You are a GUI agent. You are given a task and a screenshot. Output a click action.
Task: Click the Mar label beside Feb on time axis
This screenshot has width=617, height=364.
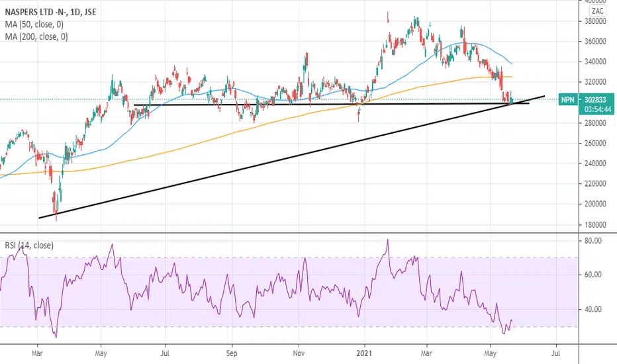pos(37,353)
